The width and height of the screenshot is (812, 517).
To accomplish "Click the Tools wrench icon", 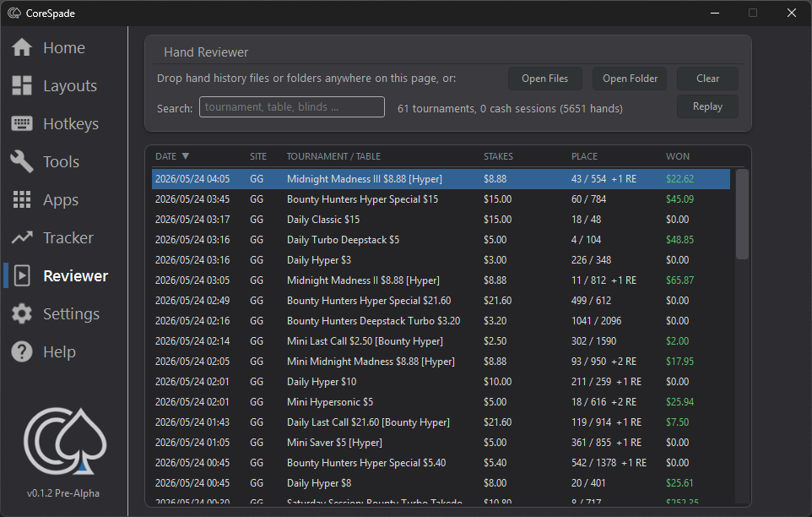I will [22, 161].
